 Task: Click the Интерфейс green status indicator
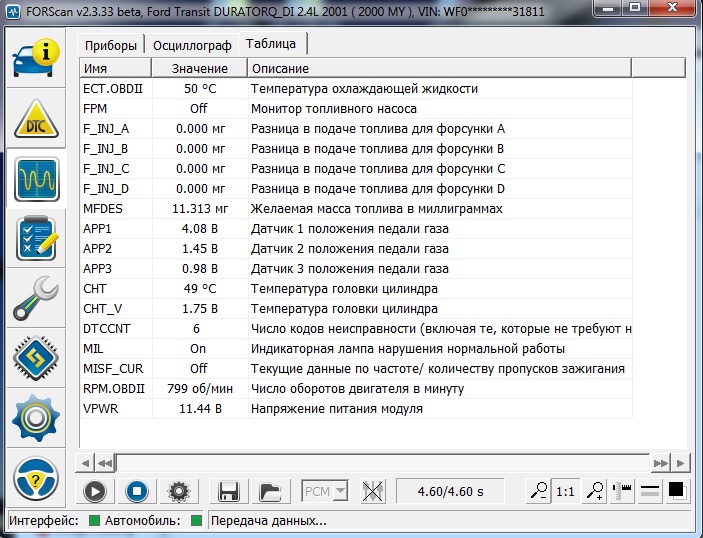tap(94, 521)
